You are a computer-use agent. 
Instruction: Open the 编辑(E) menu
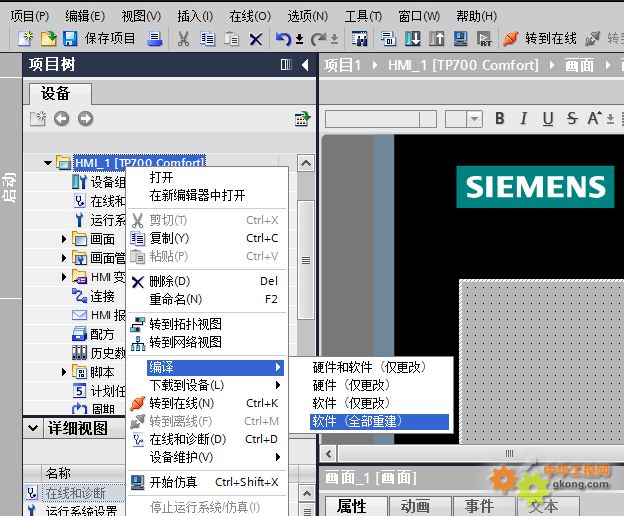coord(85,16)
